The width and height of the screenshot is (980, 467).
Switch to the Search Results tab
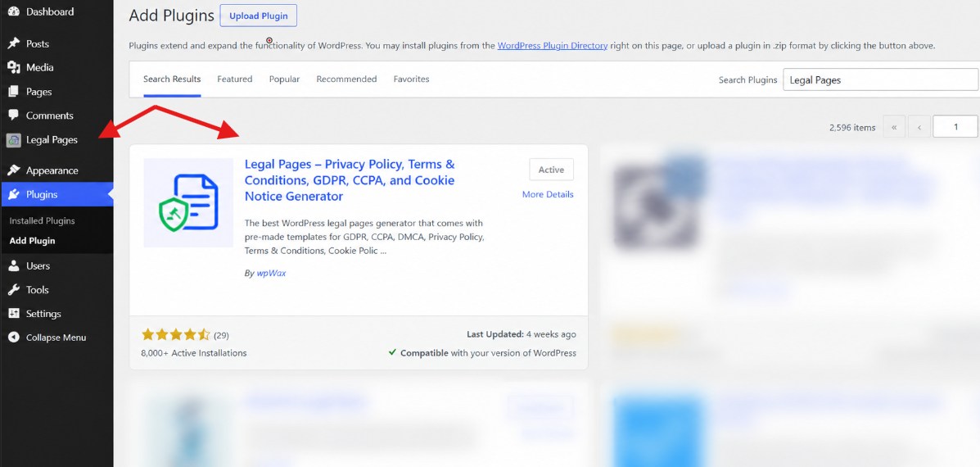coord(172,79)
